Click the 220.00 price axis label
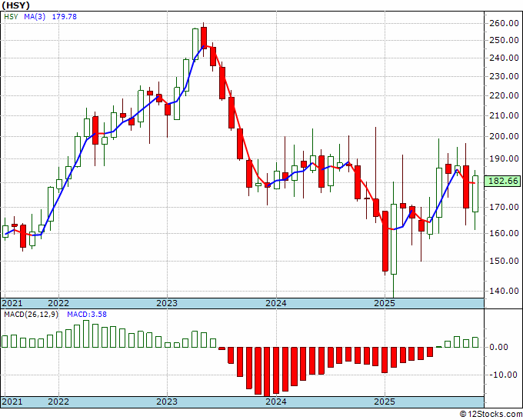Screen dimensions: 523x420 (x=504, y=95)
